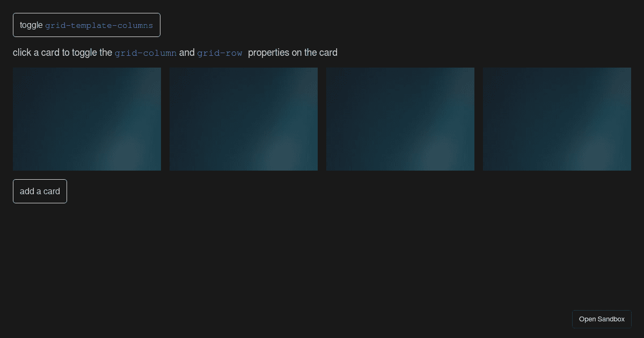The width and height of the screenshot is (644, 338).
Task: Click the grid-template-columns code label inside the toggle button
Action: pyautogui.click(x=99, y=25)
